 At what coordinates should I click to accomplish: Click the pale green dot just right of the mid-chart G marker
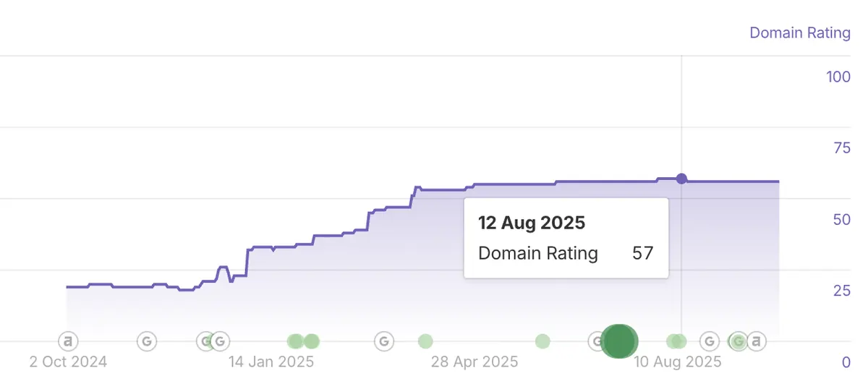(x=425, y=341)
